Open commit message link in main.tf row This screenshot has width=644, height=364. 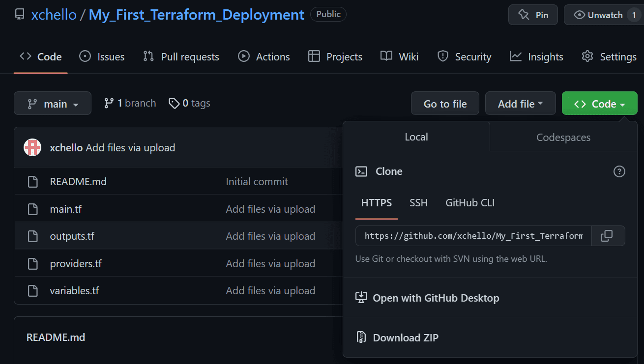click(270, 209)
